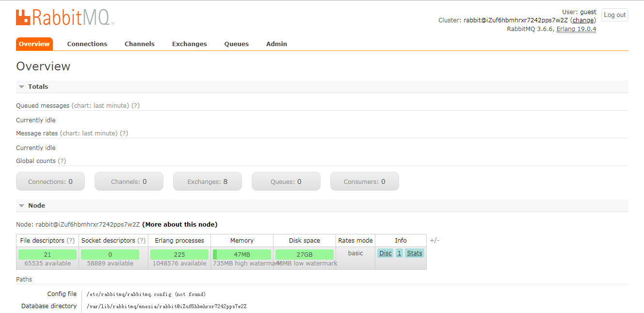This screenshot has width=644, height=313.
Task: Click the Log out button
Action: 614,15
